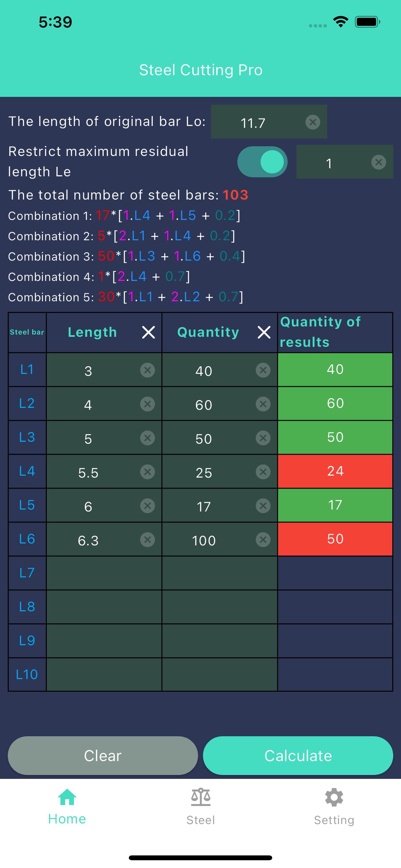Tap the empty L10 length field

(104, 675)
